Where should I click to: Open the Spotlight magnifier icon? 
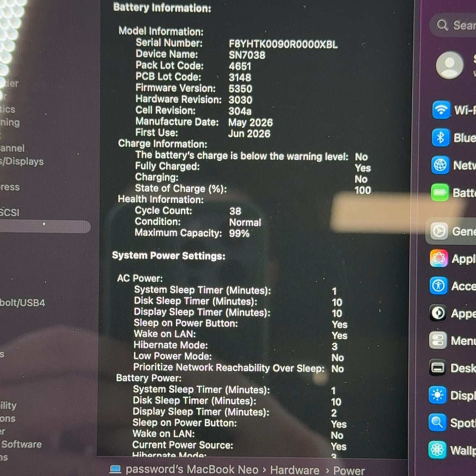(x=437, y=423)
